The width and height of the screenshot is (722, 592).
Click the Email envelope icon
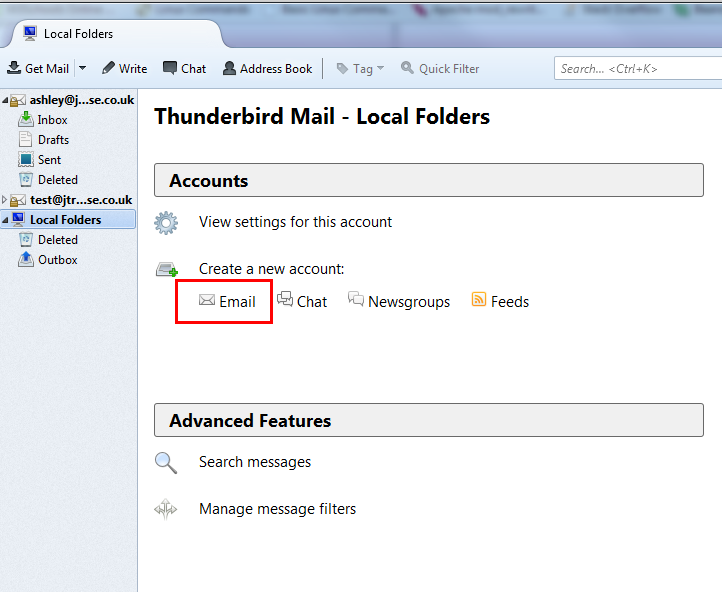[x=207, y=300]
